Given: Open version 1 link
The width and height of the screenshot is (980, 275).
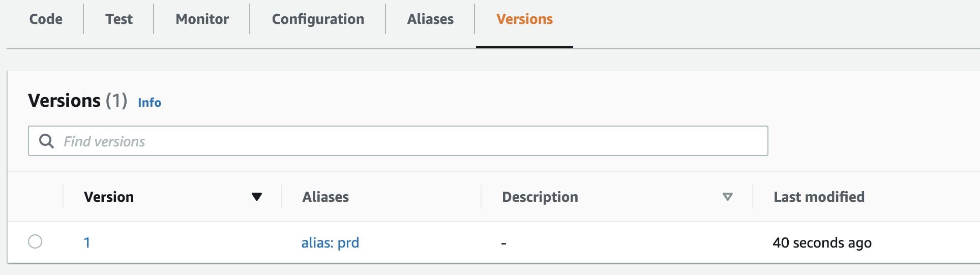Looking at the screenshot, I should (87, 242).
